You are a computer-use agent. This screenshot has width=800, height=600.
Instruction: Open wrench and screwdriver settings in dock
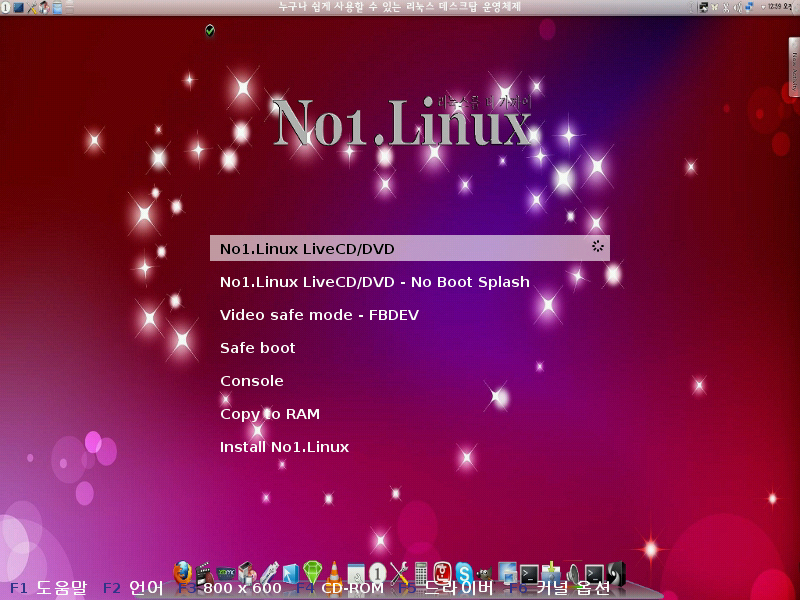click(x=399, y=572)
